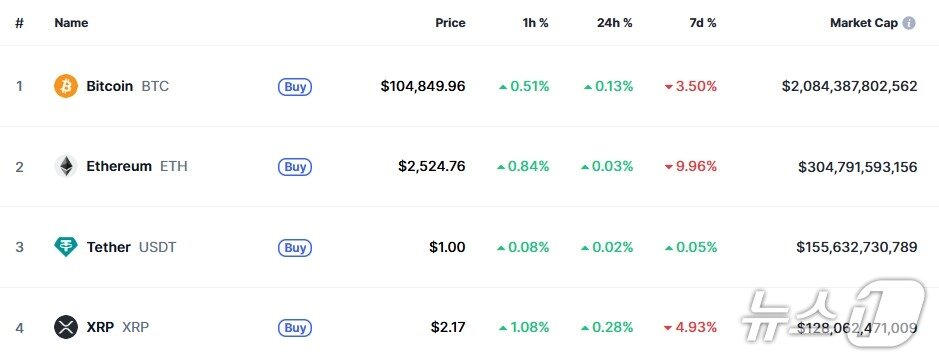Sort table by the Name column header

click(71, 23)
